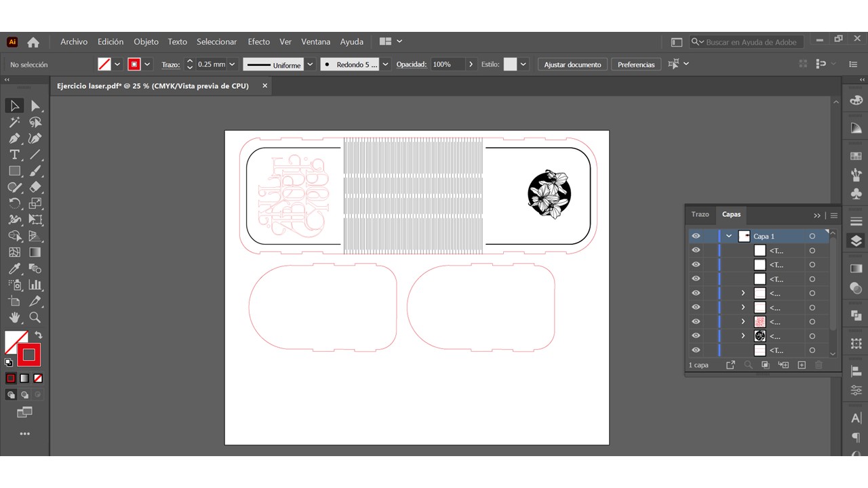The width and height of the screenshot is (868, 488).
Task: Switch to the Trazo tab
Action: (700, 214)
